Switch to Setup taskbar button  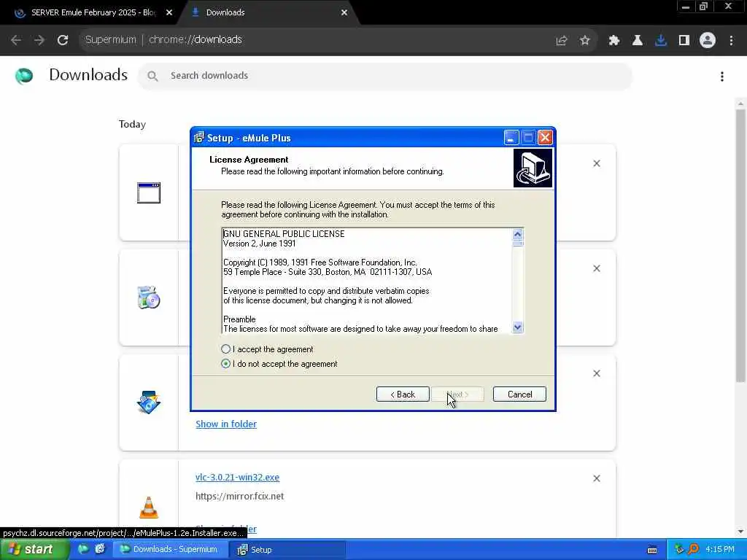pos(288,550)
